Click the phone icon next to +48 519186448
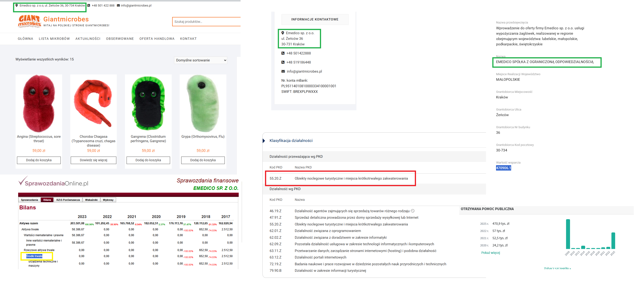The image size is (644, 282). coord(283,62)
